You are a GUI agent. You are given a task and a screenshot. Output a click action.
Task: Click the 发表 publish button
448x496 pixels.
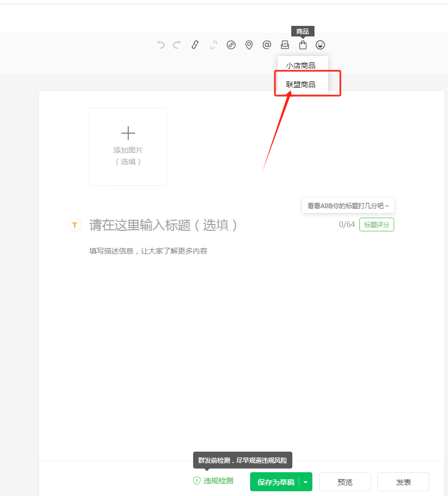click(x=403, y=482)
